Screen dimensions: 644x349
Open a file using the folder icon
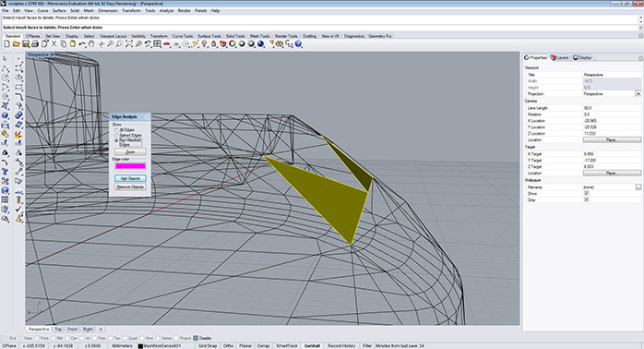[17, 43]
